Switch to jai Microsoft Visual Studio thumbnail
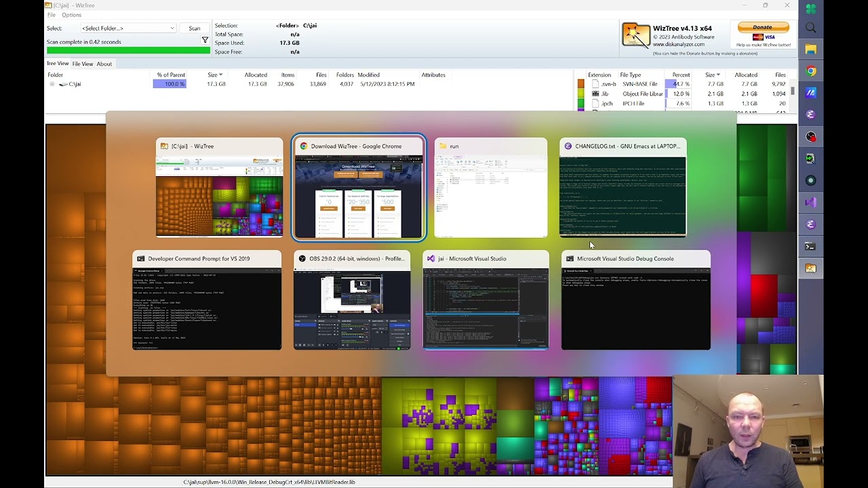The height and width of the screenshot is (488, 868). point(486,300)
